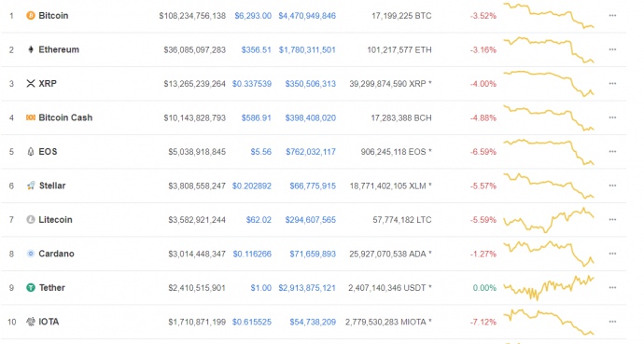Click the IOTA logo icon
This screenshot has height=344, width=644.
[x=31, y=322]
